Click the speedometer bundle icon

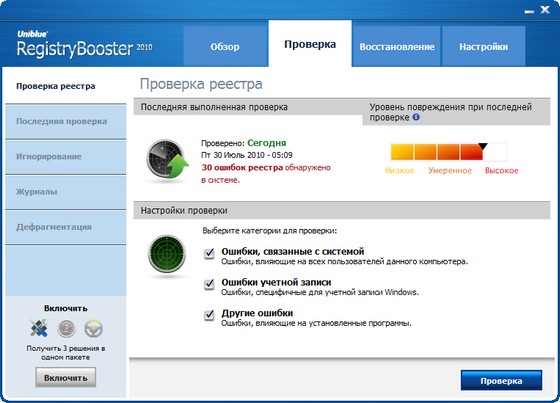(x=66, y=329)
